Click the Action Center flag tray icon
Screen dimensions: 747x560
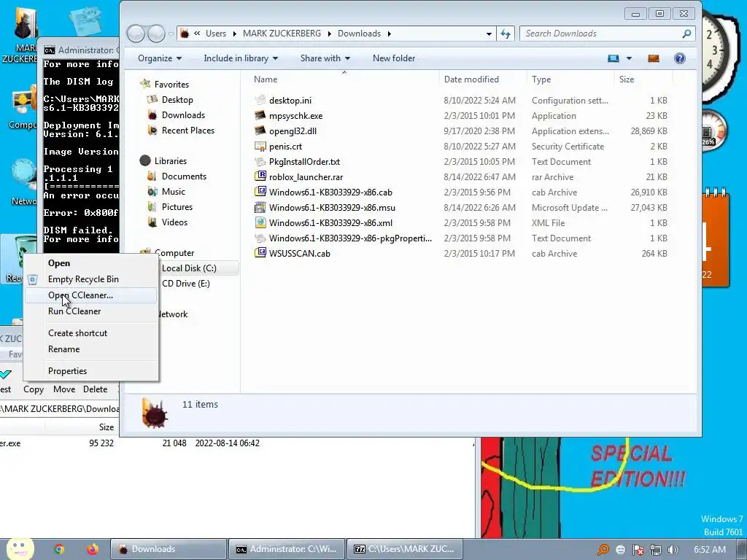(x=638, y=550)
